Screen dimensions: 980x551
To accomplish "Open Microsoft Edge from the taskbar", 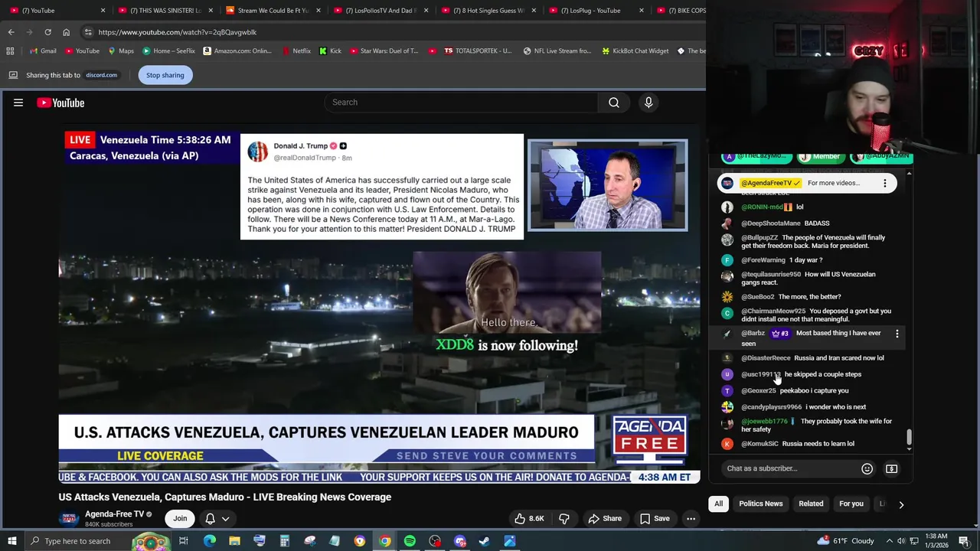I will [210, 541].
